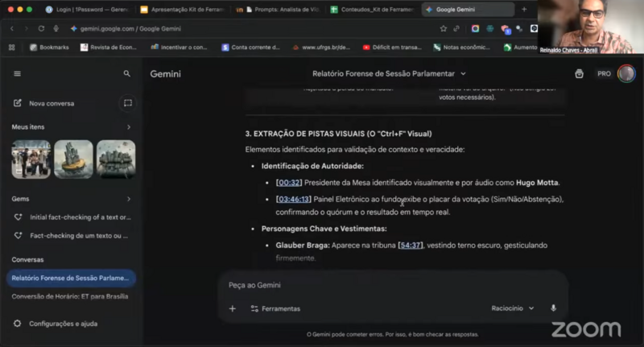Click the browser back arrow

tap(12, 29)
